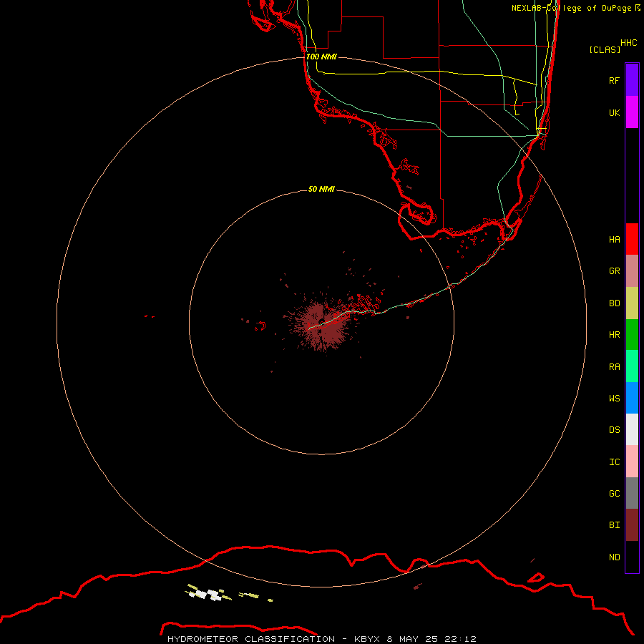The width and height of the screenshot is (644, 644).
Task: Click the [CLAS] legend header
Action: [605, 49]
